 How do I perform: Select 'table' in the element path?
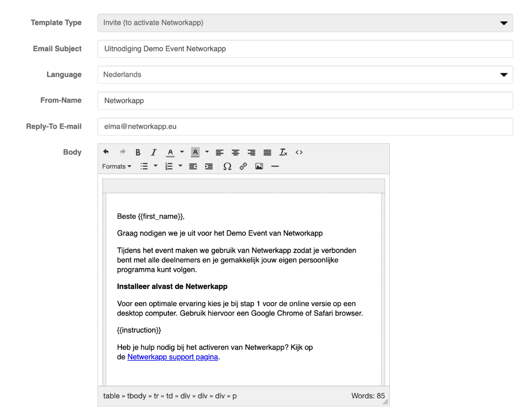coord(111,396)
